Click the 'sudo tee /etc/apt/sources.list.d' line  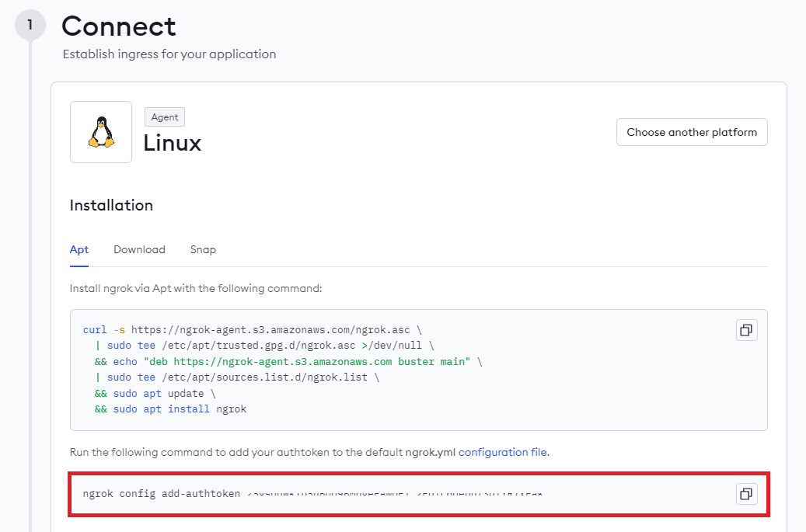tap(237, 377)
